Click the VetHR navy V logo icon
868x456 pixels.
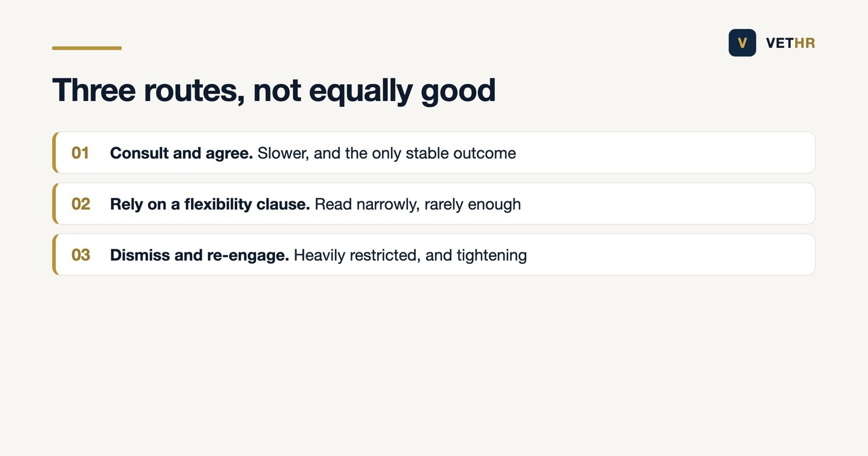pos(742,43)
